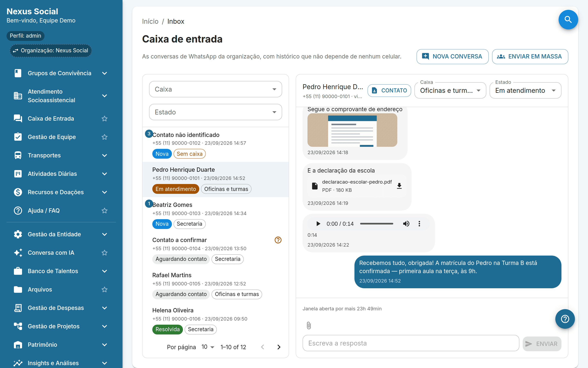Viewport: 588px width, 368px height.
Task: Mute the audio message with the speaker icon
Action: click(406, 224)
